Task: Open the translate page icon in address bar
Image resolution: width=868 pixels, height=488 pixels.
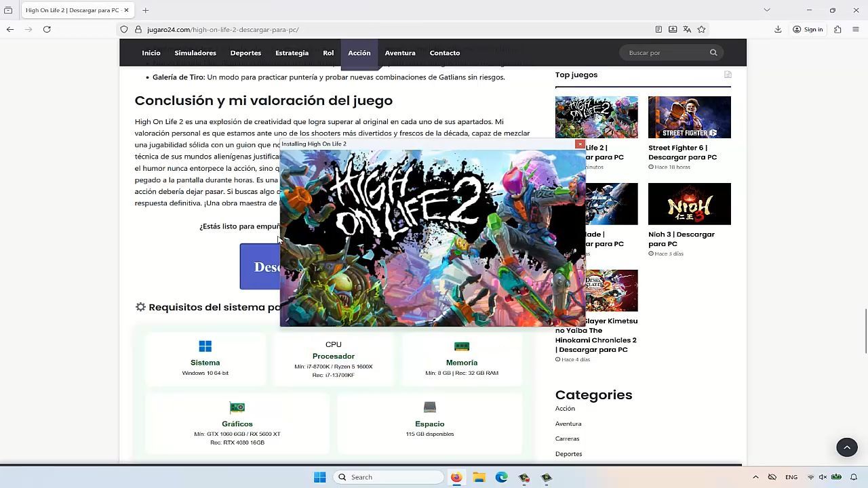Action: coord(687,29)
